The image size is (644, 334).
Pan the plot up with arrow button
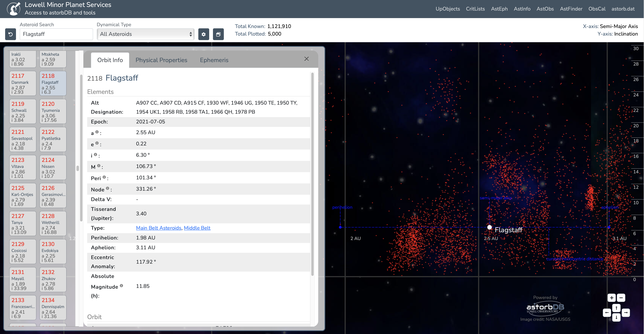tap(616, 308)
